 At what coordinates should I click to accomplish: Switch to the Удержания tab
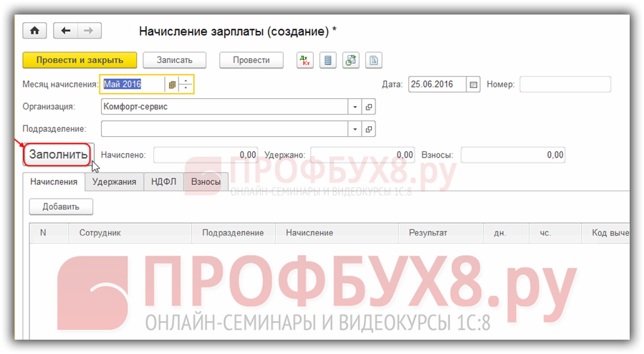click(114, 182)
